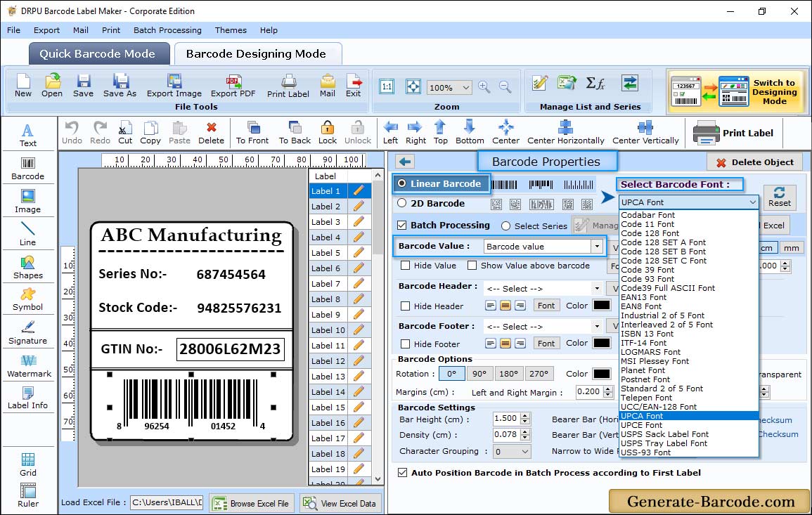Toggle Hide Header checkbox
812x515 pixels.
[x=406, y=306]
